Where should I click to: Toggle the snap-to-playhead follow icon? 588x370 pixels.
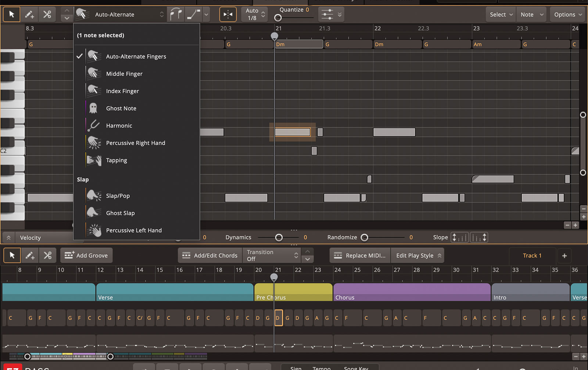[x=228, y=15]
